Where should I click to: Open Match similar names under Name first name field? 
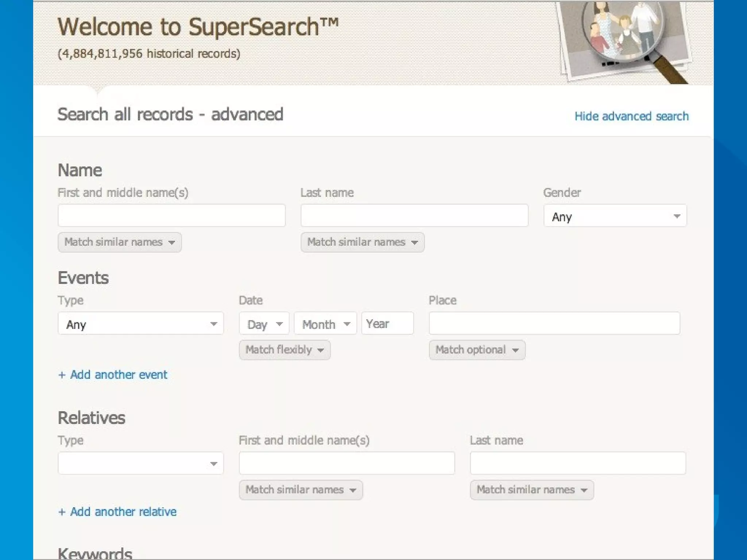120,242
